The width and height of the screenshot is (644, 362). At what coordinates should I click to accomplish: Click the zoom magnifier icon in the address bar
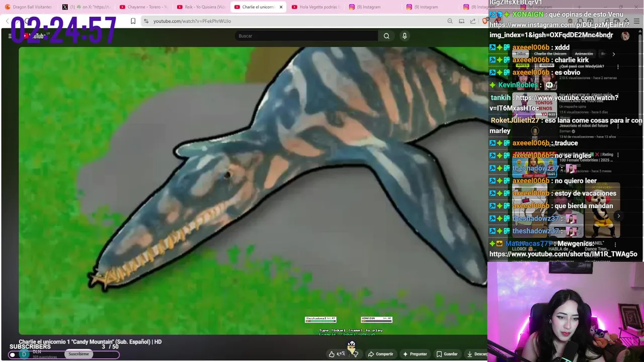tap(450, 21)
